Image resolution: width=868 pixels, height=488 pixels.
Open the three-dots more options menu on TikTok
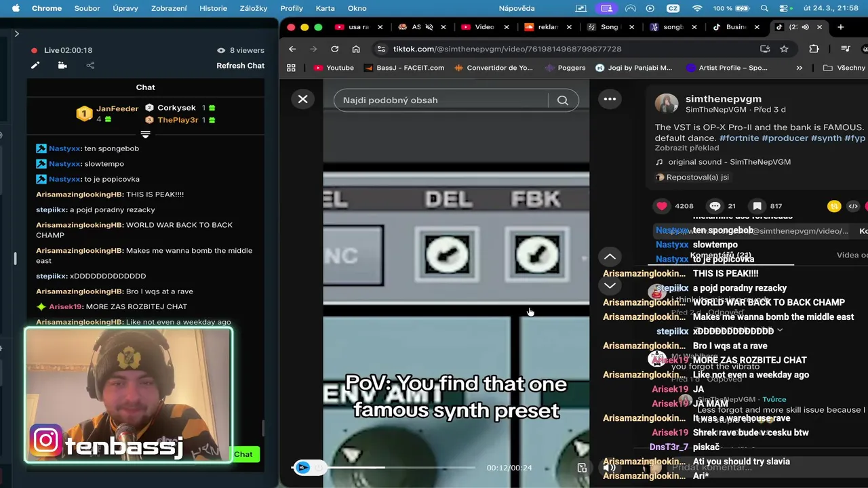[610, 99]
